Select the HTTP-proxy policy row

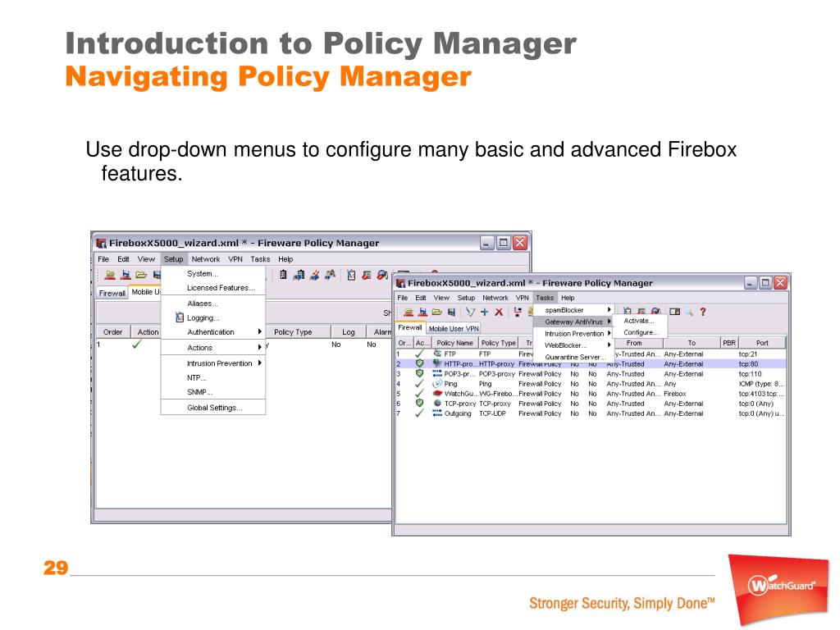pyautogui.click(x=591, y=363)
